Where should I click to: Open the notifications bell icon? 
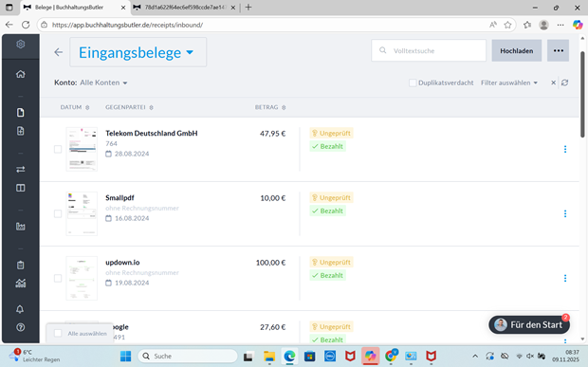click(x=20, y=309)
